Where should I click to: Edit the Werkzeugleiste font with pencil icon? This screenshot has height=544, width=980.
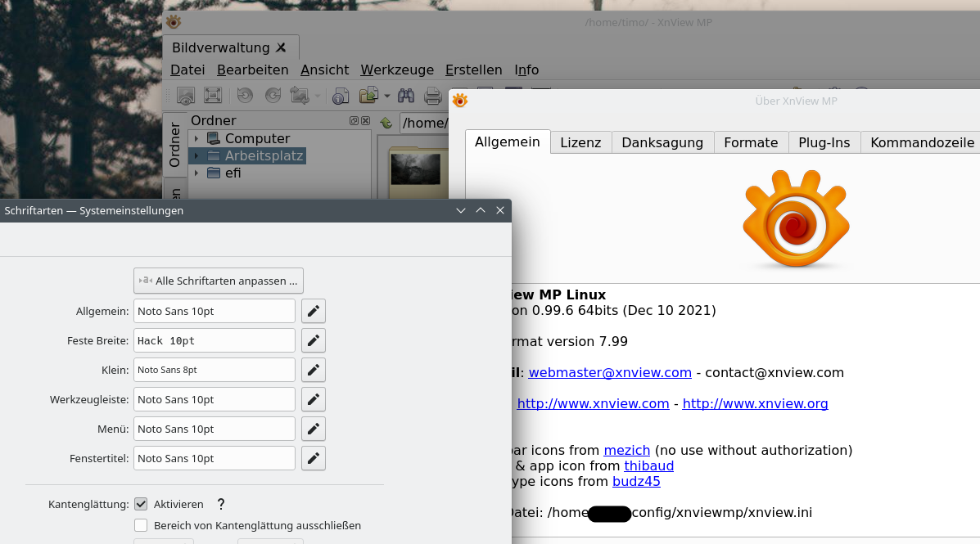point(313,399)
